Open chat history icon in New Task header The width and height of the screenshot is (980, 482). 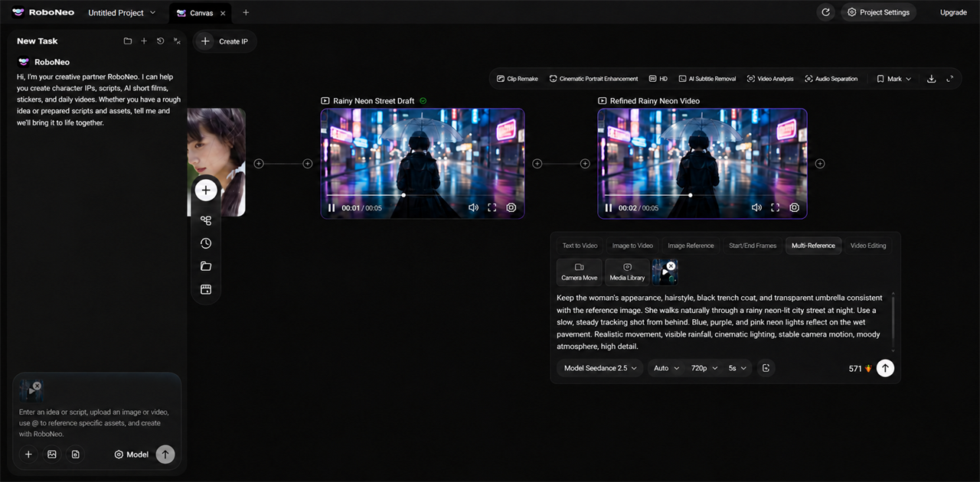(160, 41)
